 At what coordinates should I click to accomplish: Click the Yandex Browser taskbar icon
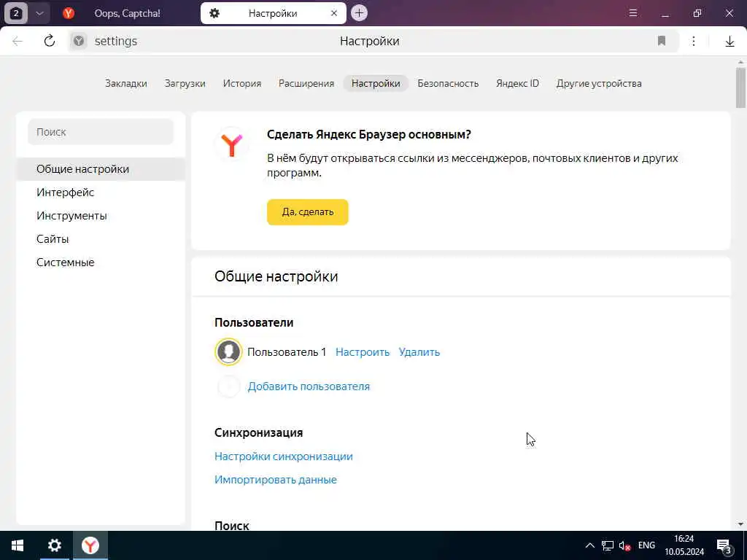click(x=90, y=545)
